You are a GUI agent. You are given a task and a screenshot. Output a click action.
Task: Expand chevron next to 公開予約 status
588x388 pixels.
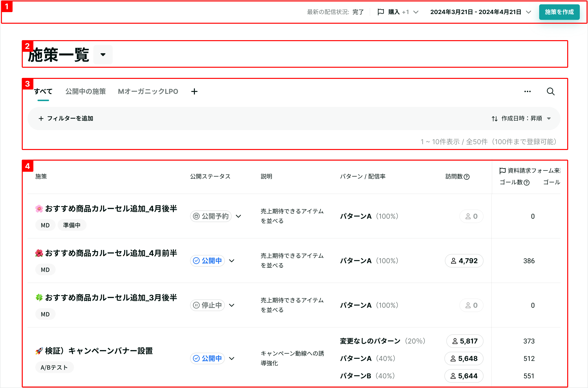click(x=238, y=216)
